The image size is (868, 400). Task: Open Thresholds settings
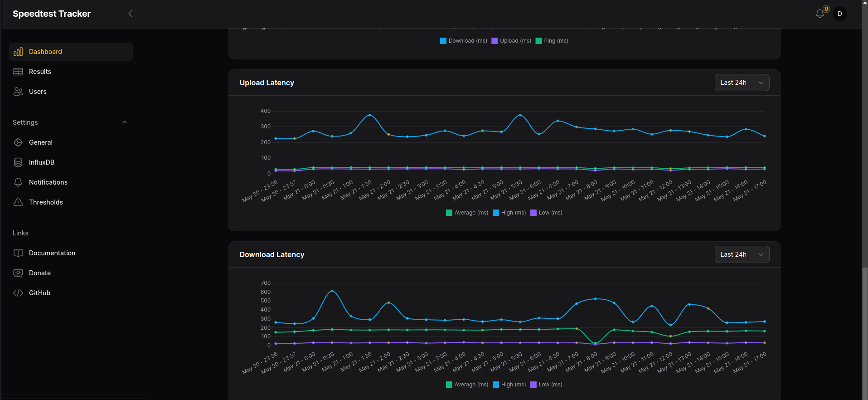(x=71, y=202)
